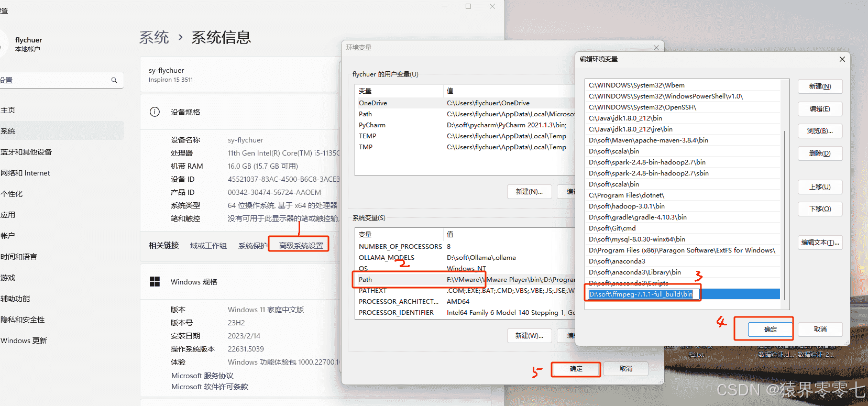Screen dimensions: 868x406
Task: Select 个性化 in Settings sidebar
Action: point(62,194)
